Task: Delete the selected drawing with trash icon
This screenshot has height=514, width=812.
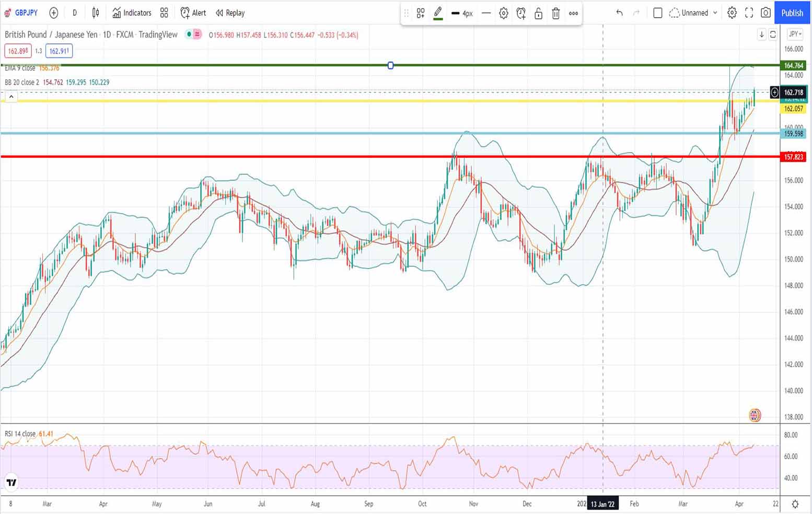Action: coord(555,14)
